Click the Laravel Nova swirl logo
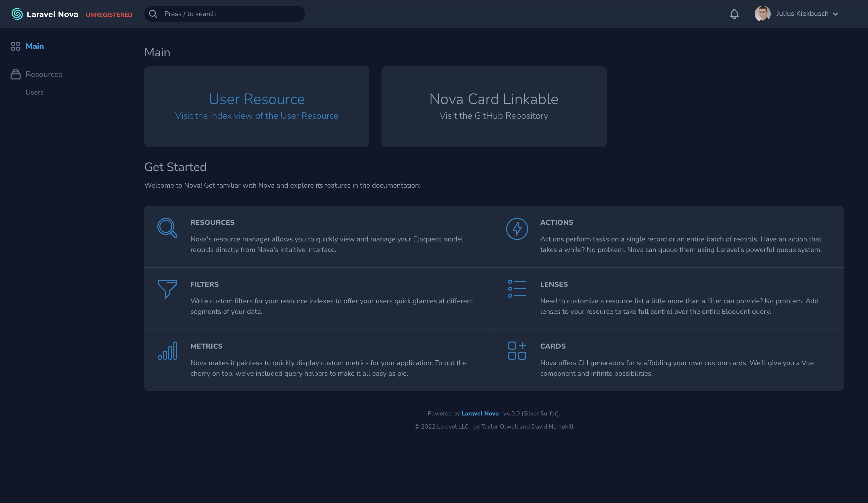868x503 pixels. (x=17, y=14)
